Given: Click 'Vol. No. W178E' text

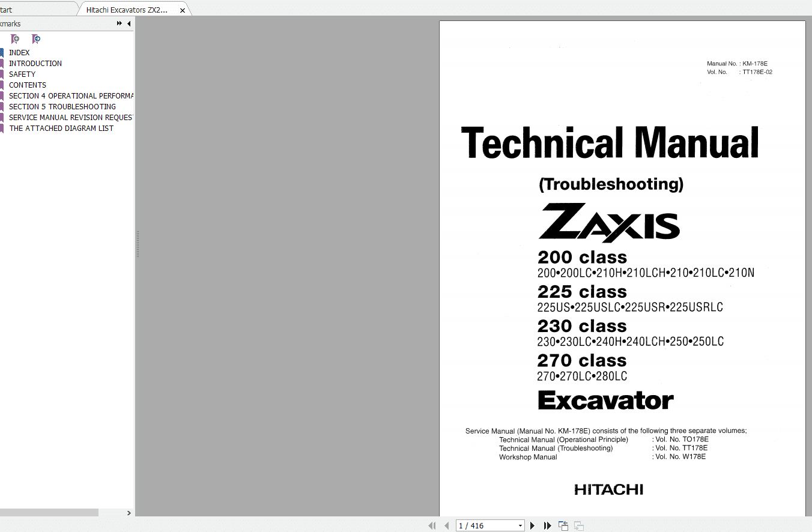Looking at the screenshot, I should tap(680, 456).
